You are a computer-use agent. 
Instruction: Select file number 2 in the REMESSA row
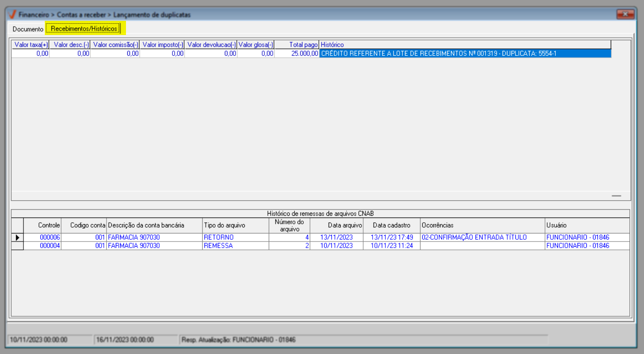(289, 246)
